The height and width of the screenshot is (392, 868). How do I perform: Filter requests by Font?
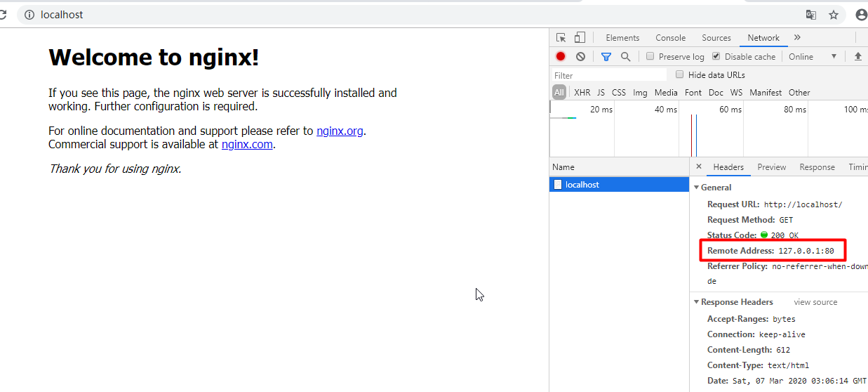tap(693, 92)
